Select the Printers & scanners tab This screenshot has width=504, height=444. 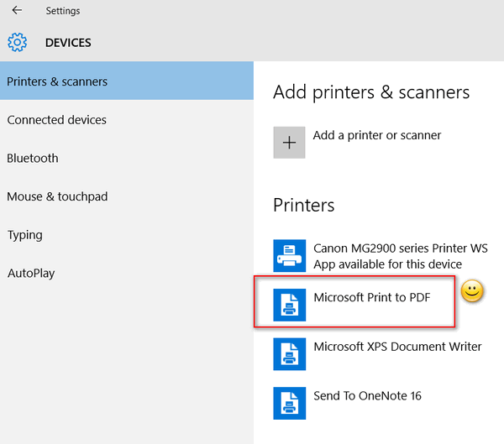pos(127,81)
